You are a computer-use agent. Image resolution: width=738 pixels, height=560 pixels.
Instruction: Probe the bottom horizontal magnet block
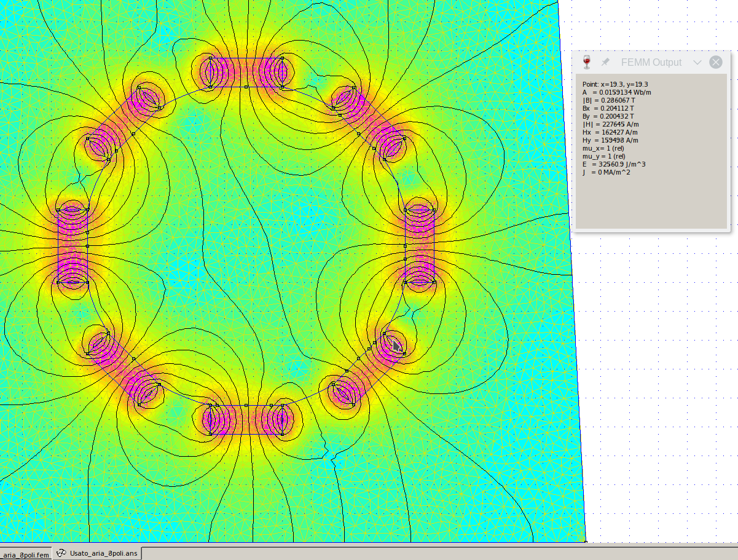coord(246,420)
